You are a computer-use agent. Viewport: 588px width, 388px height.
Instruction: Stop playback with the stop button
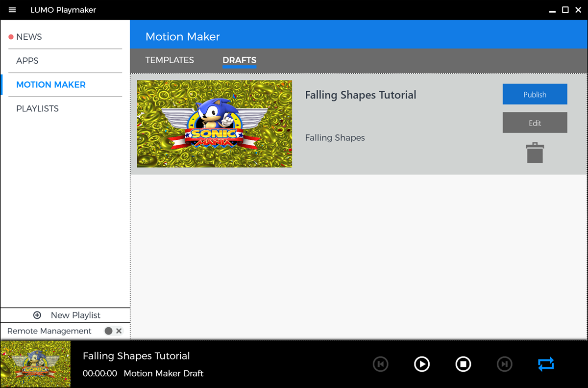click(463, 364)
